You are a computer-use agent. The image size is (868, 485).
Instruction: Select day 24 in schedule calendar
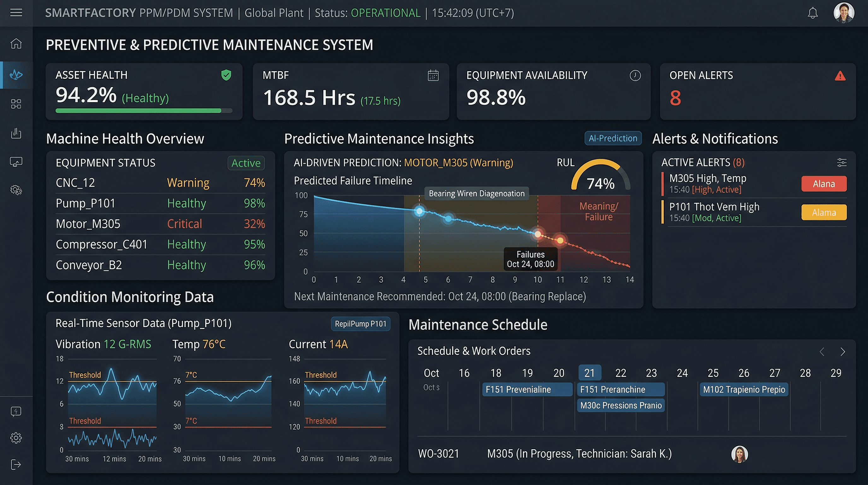click(x=682, y=373)
